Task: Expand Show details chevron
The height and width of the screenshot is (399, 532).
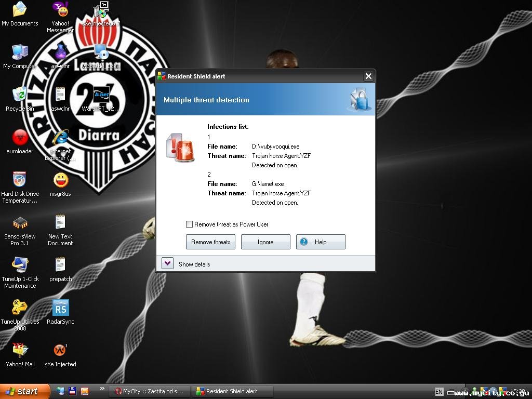Action: [168, 263]
